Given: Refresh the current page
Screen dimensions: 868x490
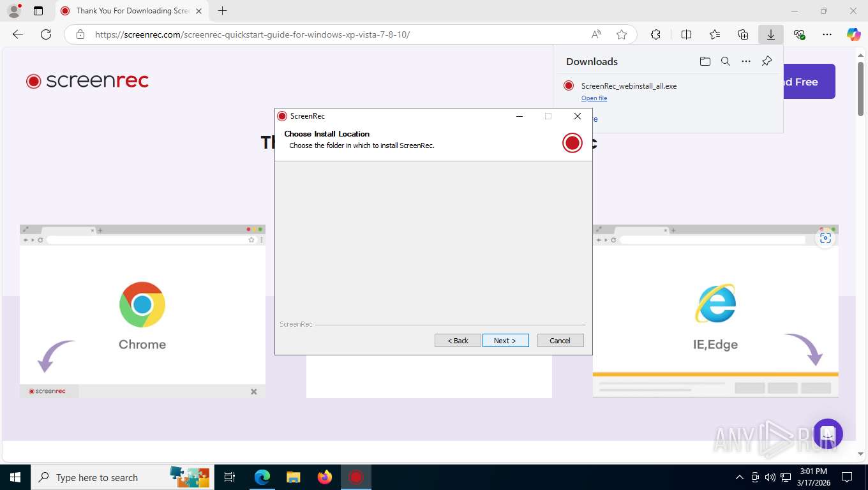Looking at the screenshot, I should 46,34.
